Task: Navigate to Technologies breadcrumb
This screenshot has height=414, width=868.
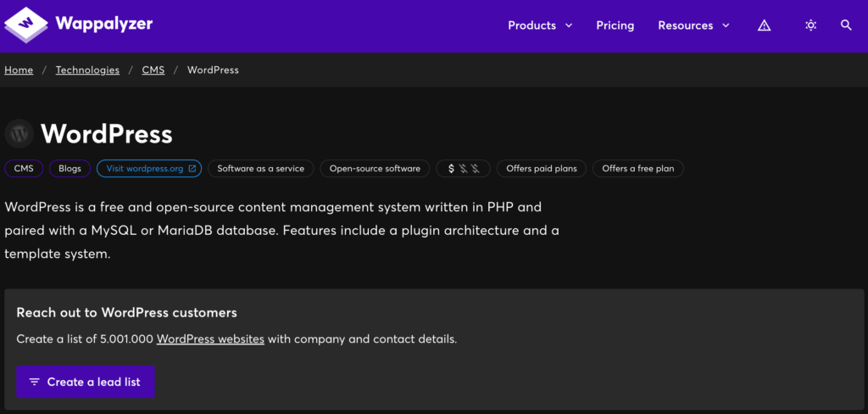Action: (x=87, y=70)
